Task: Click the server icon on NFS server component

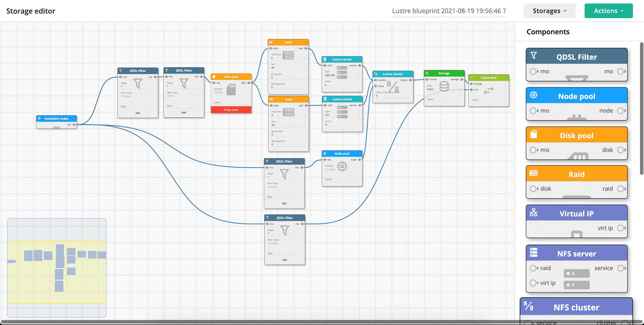Action: (x=534, y=252)
